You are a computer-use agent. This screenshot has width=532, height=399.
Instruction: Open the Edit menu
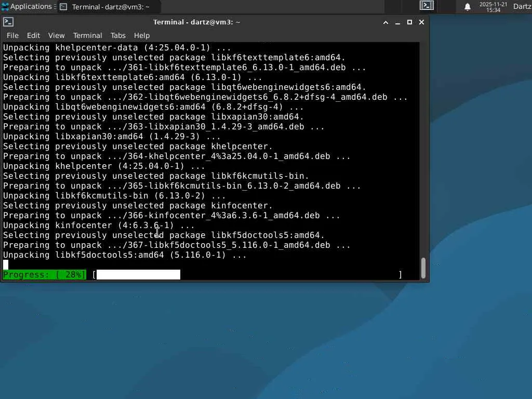[34, 35]
